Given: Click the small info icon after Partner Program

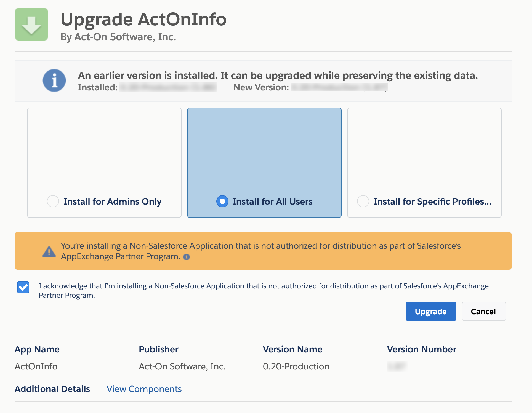Looking at the screenshot, I should 187,257.
